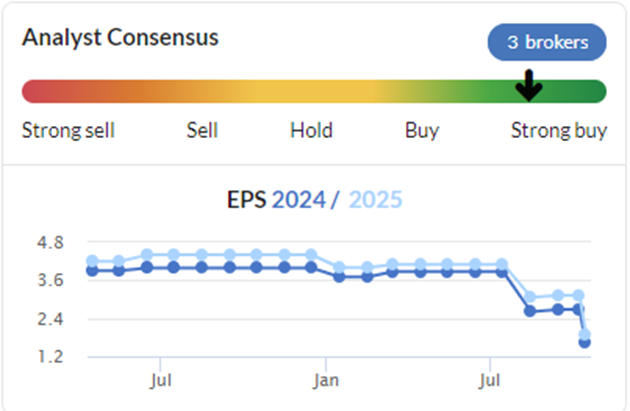
Task: Toggle the 2025 EPS series legend
Action: point(375,199)
